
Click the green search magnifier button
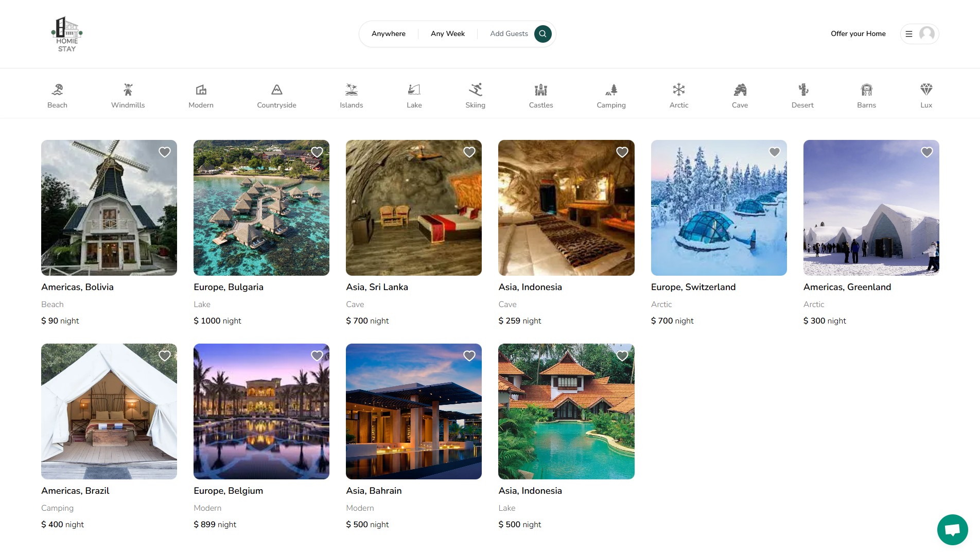click(x=542, y=34)
